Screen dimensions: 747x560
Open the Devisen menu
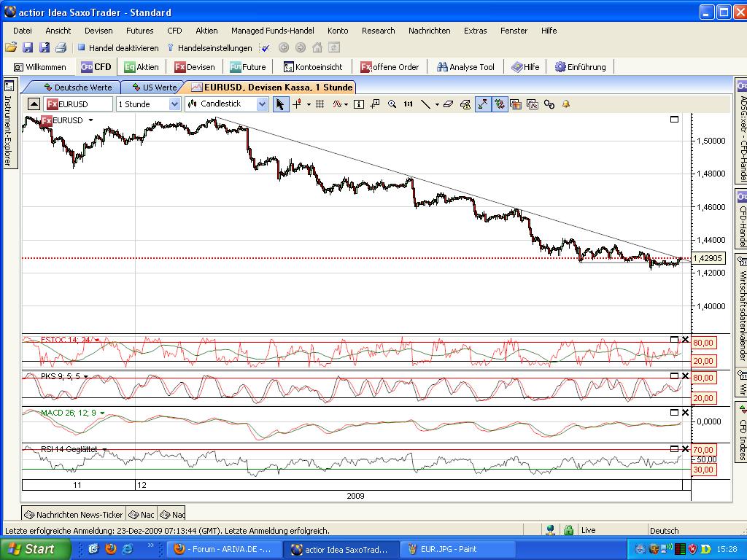coord(98,31)
